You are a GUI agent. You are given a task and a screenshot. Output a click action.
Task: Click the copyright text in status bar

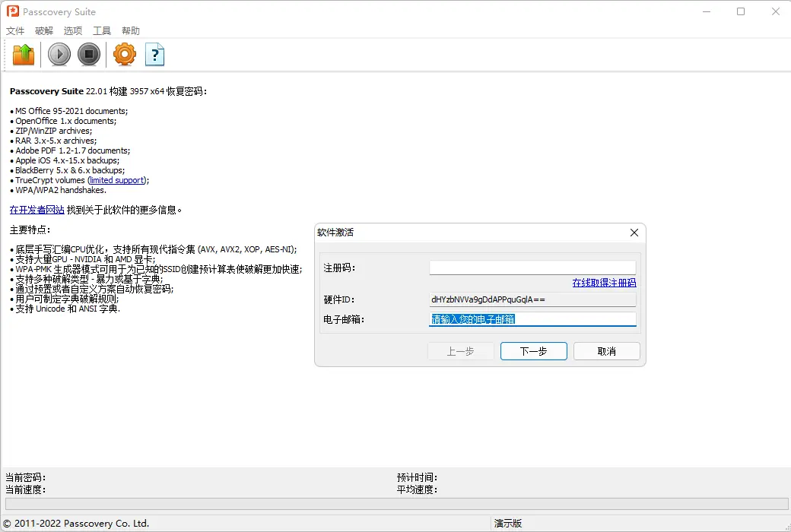click(76, 524)
